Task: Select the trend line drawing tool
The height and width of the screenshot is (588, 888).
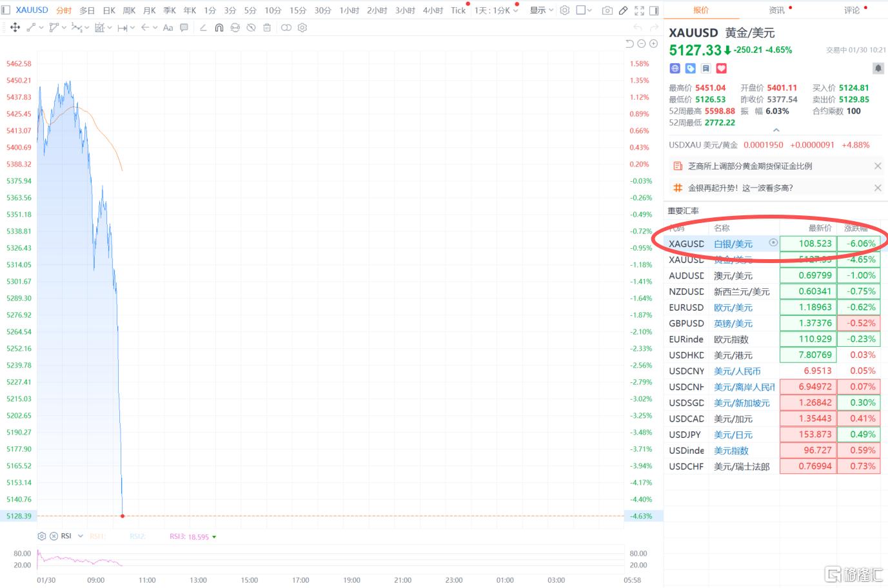Action: coord(31,28)
